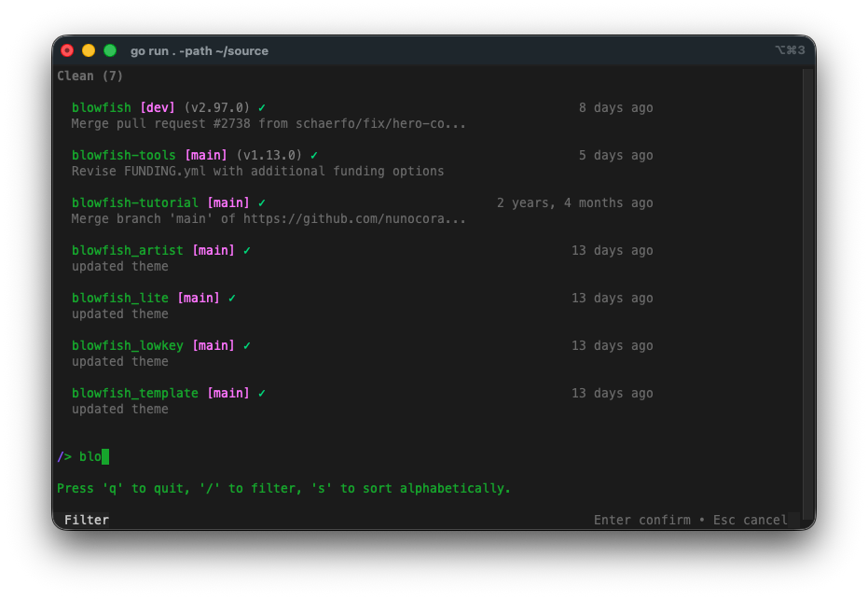Click the ⌥⌘3 shortcut indicator in titlebar
The width and height of the screenshot is (868, 599).
[x=792, y=50]
